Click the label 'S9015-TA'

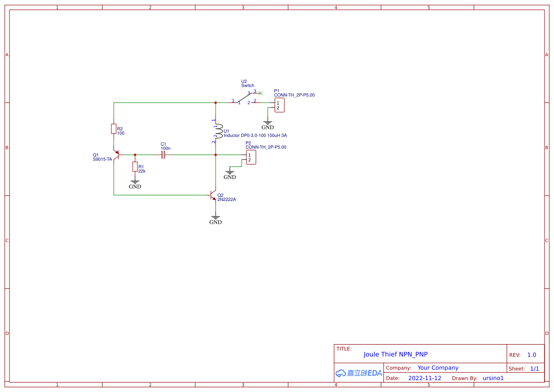pos(102,159)
